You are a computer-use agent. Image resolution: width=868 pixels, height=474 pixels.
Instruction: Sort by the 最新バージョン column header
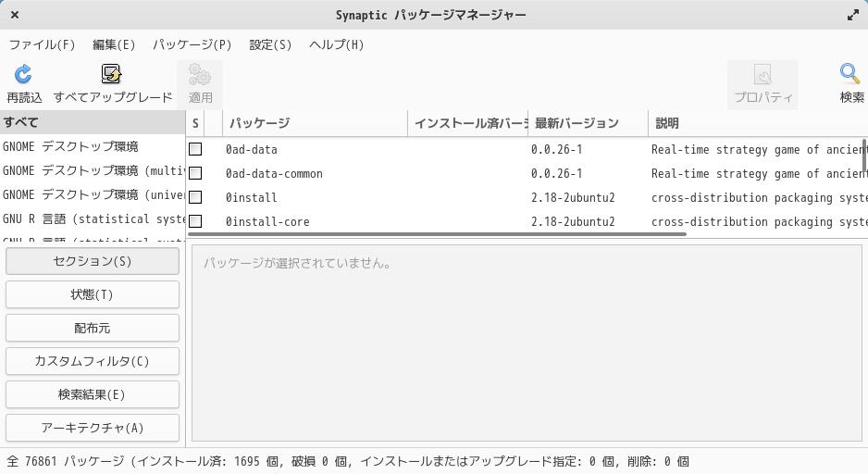(588, 123)
